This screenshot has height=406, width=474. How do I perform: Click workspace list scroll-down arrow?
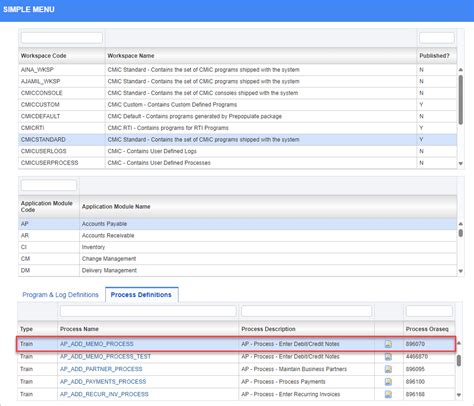click(461, 163)
